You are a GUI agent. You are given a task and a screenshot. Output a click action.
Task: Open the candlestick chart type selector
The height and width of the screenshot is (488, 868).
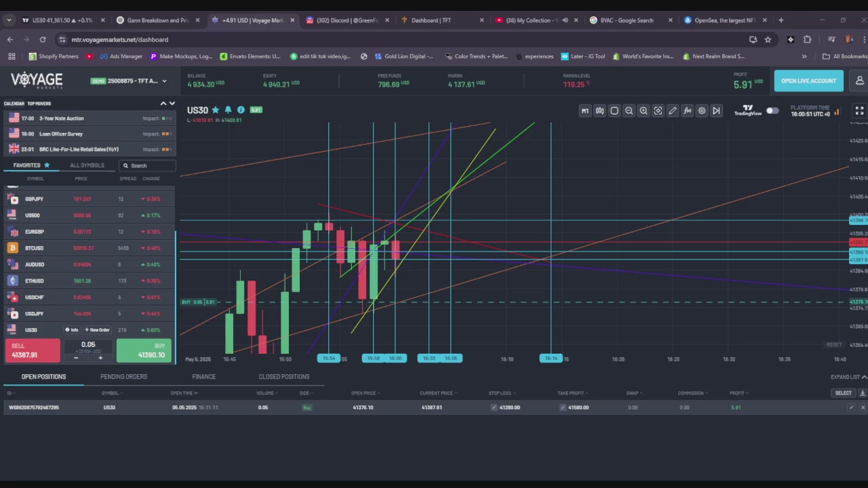point(599,110)
